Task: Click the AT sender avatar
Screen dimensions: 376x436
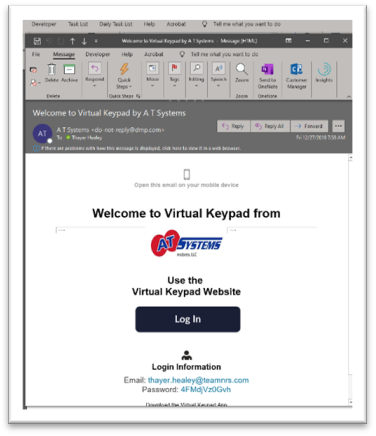Action: [x=42, y=133]
